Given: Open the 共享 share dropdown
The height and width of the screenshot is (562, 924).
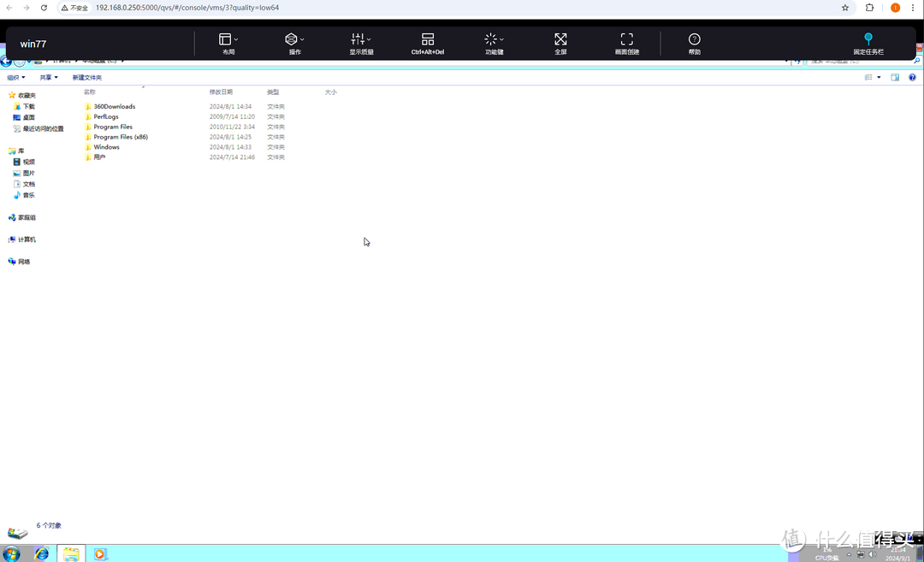Looking at the screenshot, I should [x=48, y=78].
